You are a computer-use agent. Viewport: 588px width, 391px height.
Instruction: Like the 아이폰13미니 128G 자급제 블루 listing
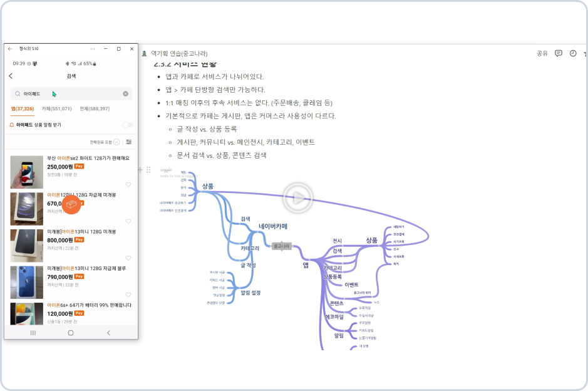pyautogui.click(x=128, y=295)
